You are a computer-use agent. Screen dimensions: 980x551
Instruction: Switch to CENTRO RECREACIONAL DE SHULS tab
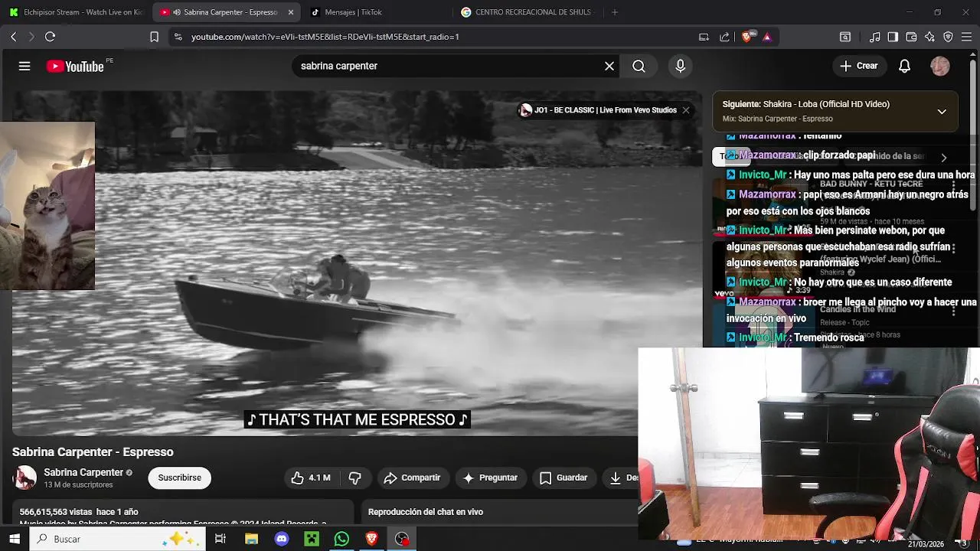[x=528, y=12]
